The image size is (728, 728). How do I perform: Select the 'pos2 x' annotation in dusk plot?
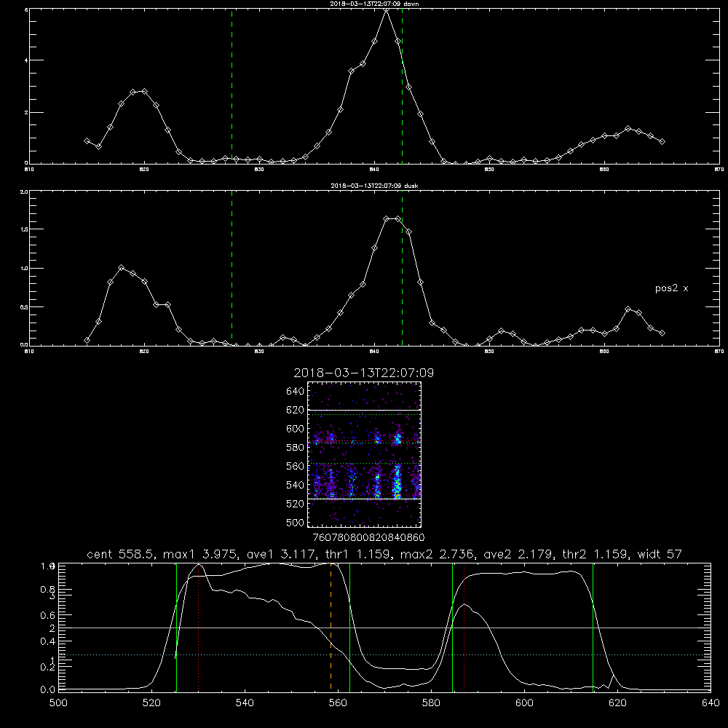(x=671, y=288)
